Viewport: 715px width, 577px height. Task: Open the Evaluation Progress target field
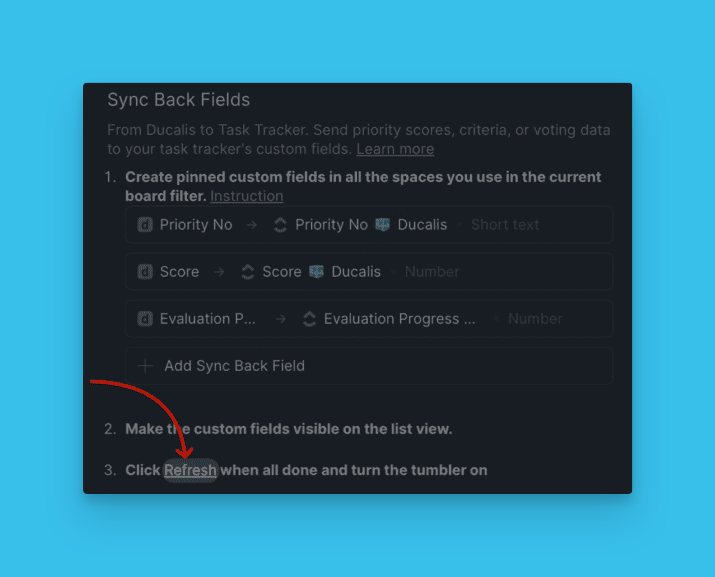click(399, 319)
